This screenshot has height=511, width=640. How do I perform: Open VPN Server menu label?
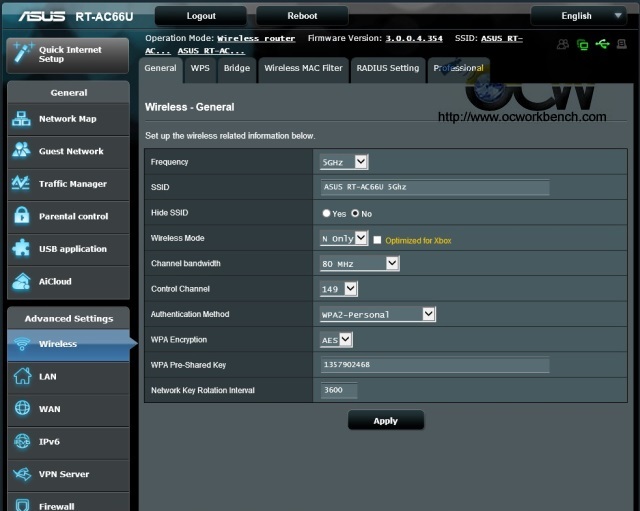click(x=64, y=474)
